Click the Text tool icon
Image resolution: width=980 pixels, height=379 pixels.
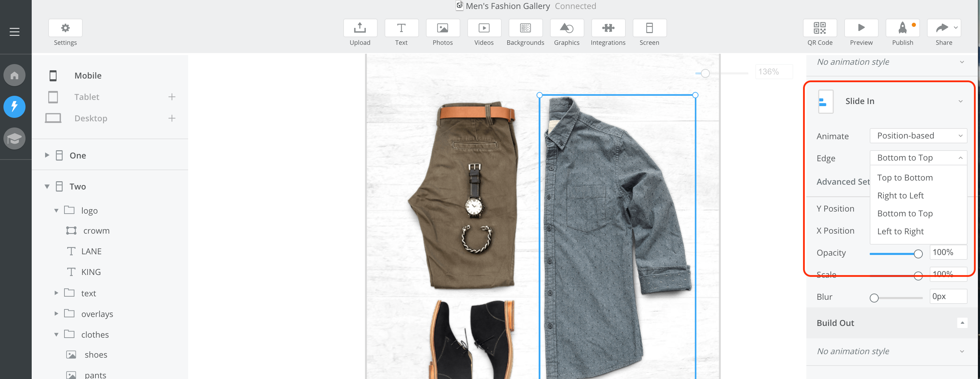pos(401,28)
